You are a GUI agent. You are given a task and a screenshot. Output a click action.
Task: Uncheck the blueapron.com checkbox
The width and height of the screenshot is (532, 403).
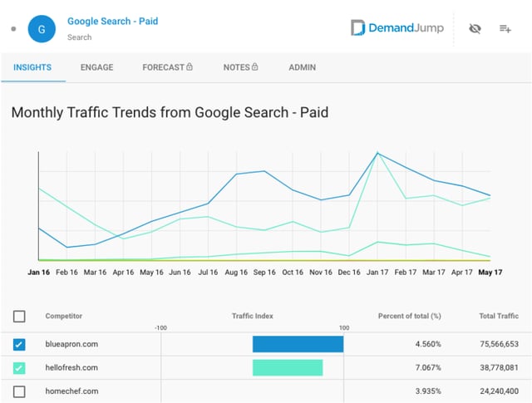coord(19,344)
